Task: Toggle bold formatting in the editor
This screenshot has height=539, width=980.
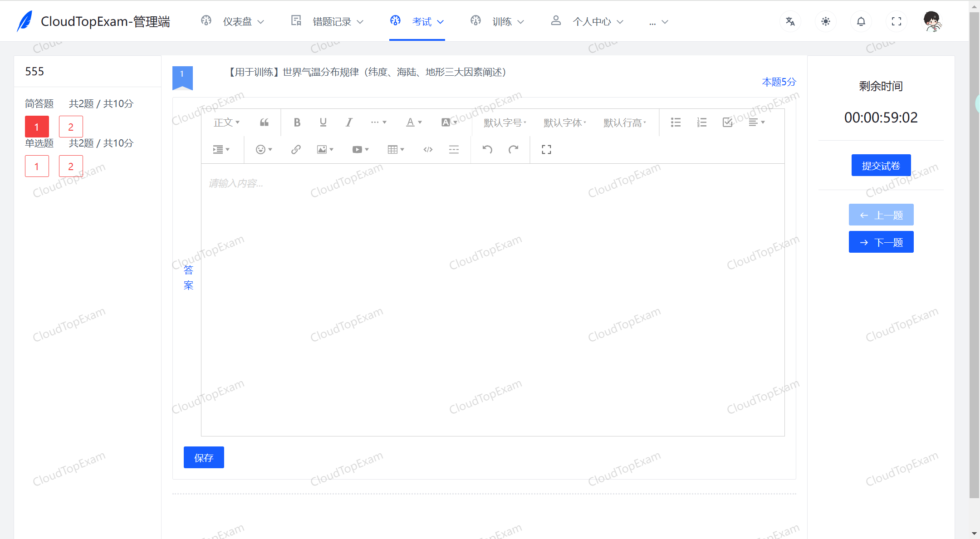Action: [x=297, y=122]
